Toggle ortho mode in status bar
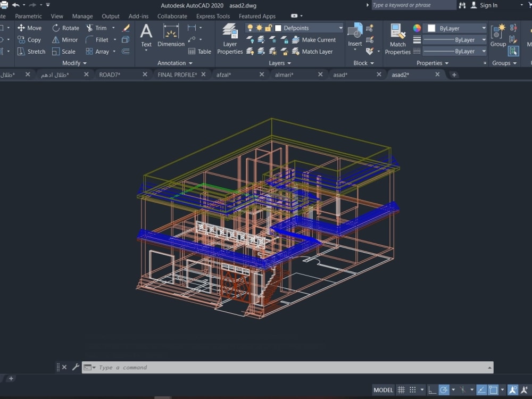 click(x=433, y=390)
